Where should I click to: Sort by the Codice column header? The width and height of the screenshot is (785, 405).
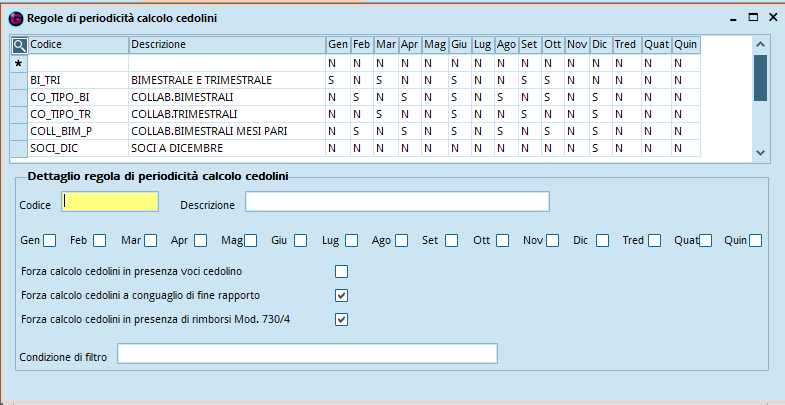[x=78, y=45]
